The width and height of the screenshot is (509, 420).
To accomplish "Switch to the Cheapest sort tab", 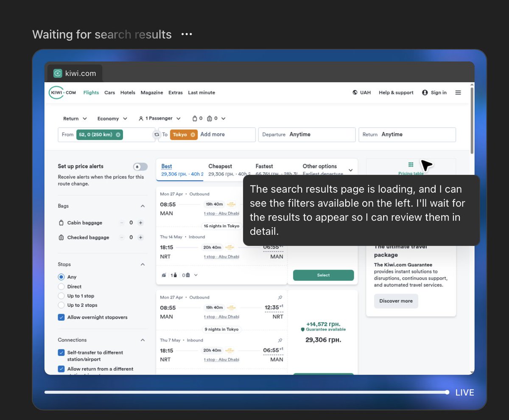I will tap(227, 170).
